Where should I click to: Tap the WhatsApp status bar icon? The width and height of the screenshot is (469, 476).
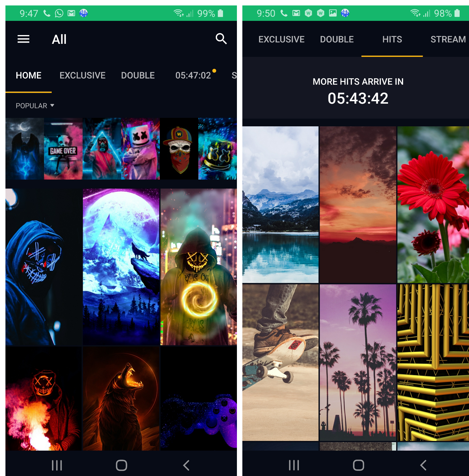click(x=59, y=13)
